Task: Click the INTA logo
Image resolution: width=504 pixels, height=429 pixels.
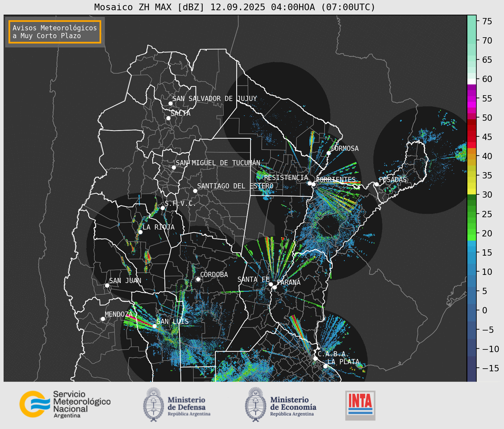Action: point(360,405)
